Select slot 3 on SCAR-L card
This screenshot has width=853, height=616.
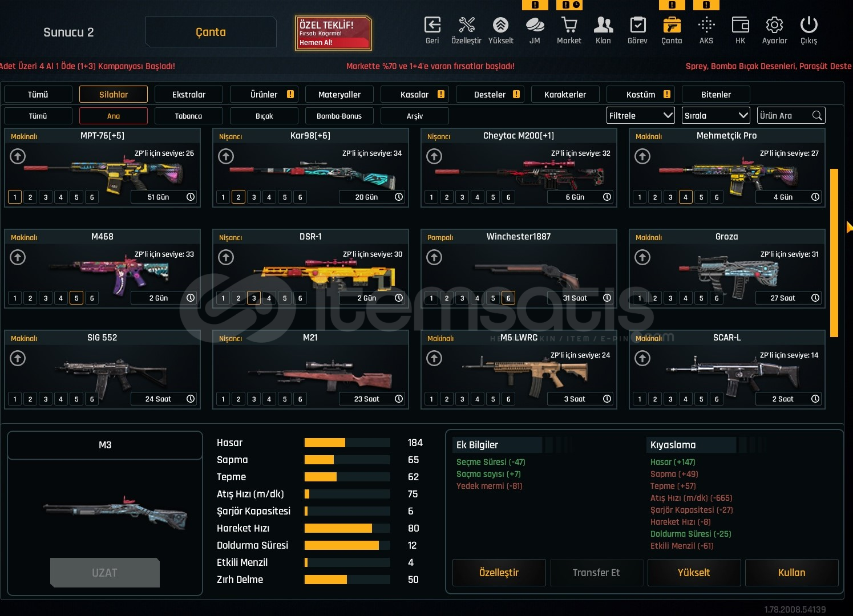coord(670,399)
